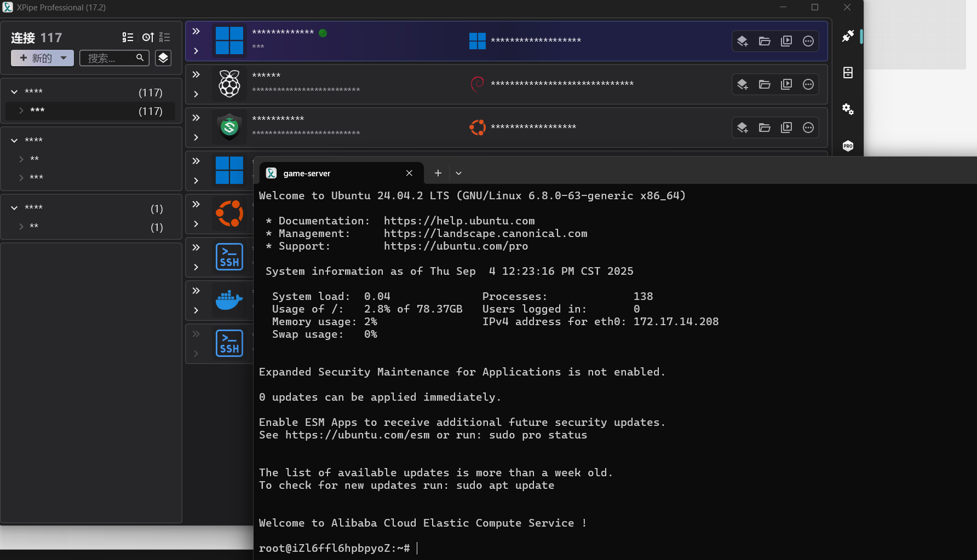Click run-scripts play icon on green shield row

pos(786,128)
